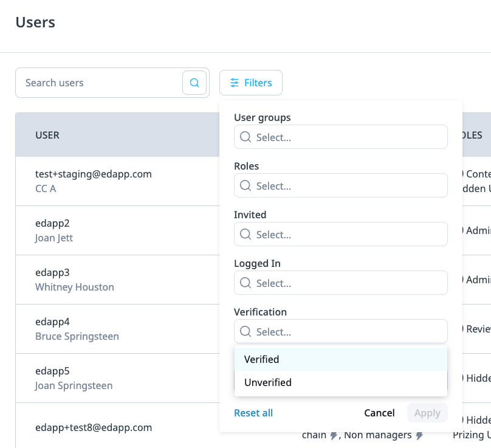Click the magnifying glass inside Invited field
Screen dimensions: 491x448
point(245,234)
